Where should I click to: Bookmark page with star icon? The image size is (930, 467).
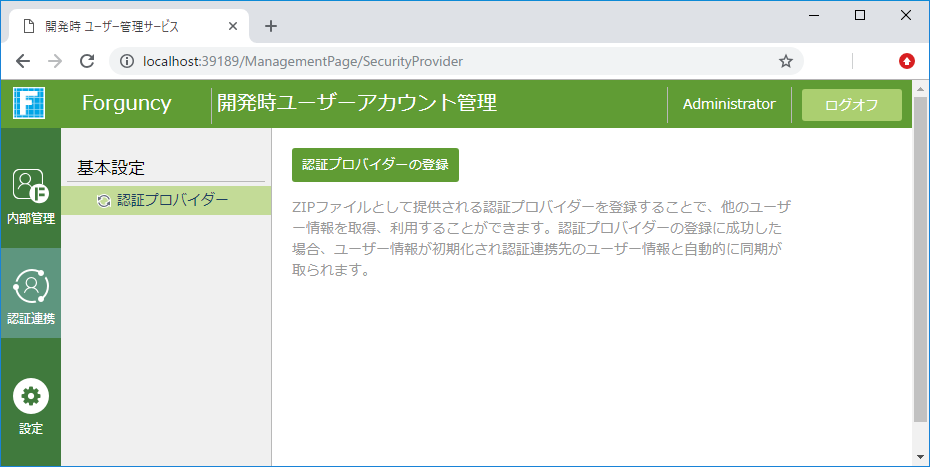(x=786, y=61)
